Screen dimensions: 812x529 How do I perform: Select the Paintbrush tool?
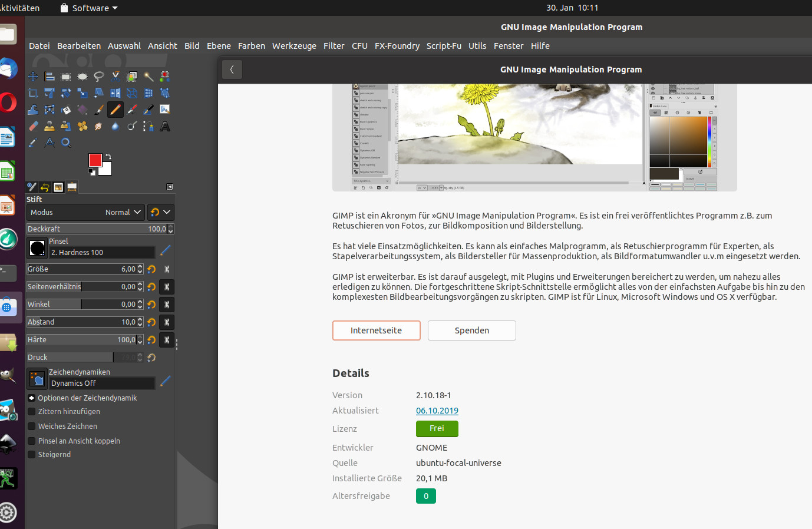point(99,110)
